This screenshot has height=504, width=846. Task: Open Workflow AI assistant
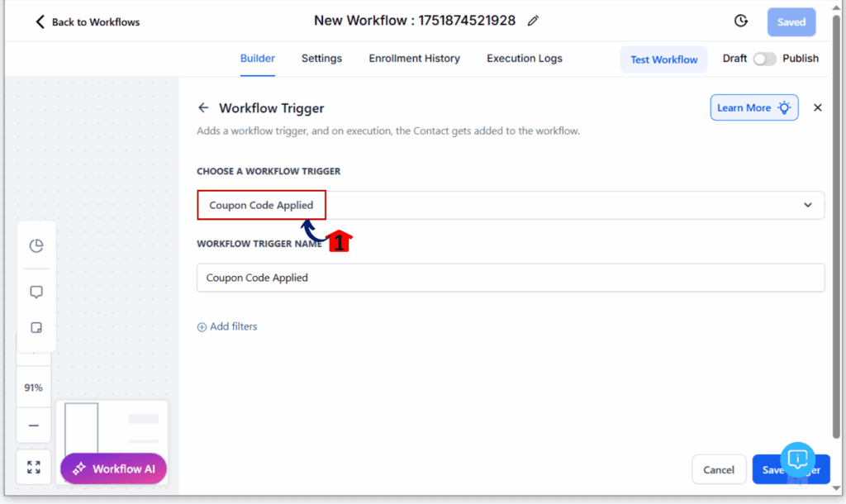113,468
